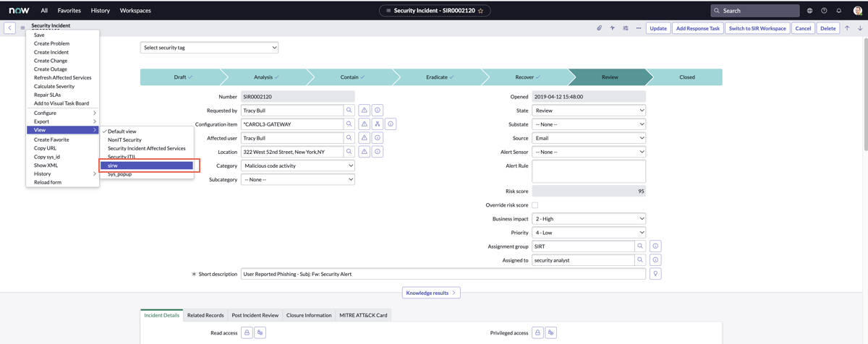This screenshot has height=344, width=868.
Task: Click the personalize form sliders icon
Action: [x=625, y=28]
